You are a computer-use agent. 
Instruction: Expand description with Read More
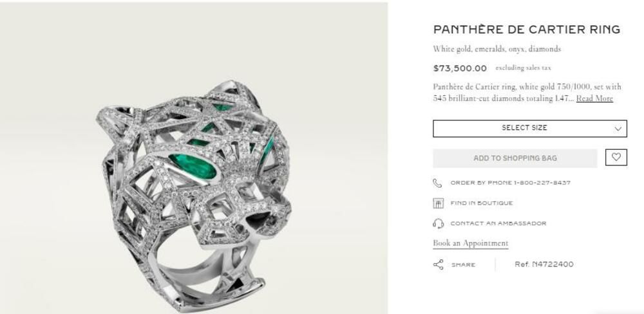594,98
